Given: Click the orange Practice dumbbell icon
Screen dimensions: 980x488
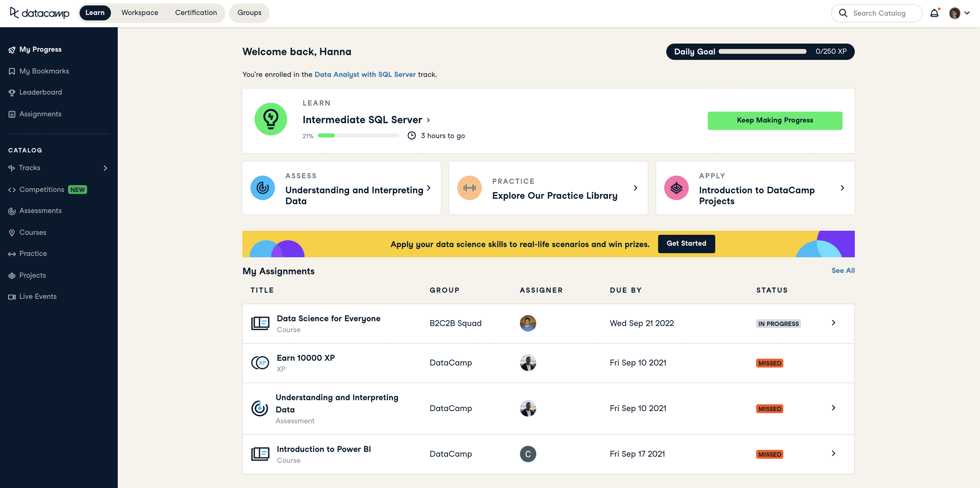Looking at the screenshot, I should 469,188.
